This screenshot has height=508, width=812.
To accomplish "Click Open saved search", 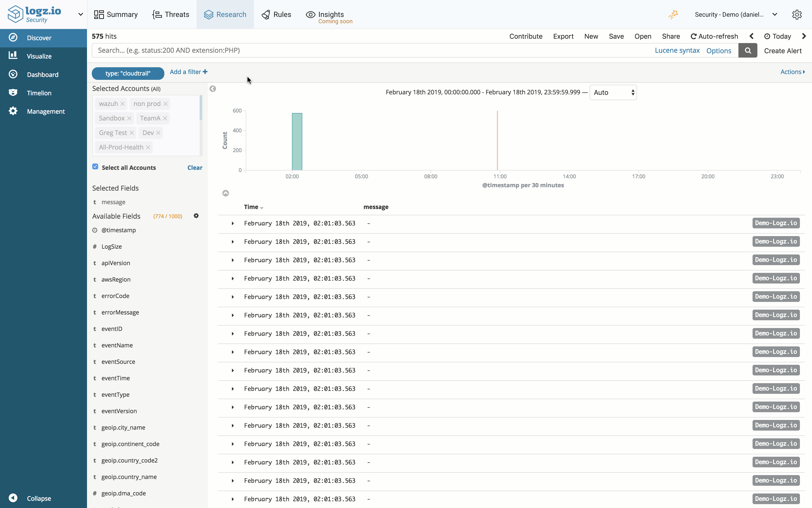I will [x=643, y=36].
